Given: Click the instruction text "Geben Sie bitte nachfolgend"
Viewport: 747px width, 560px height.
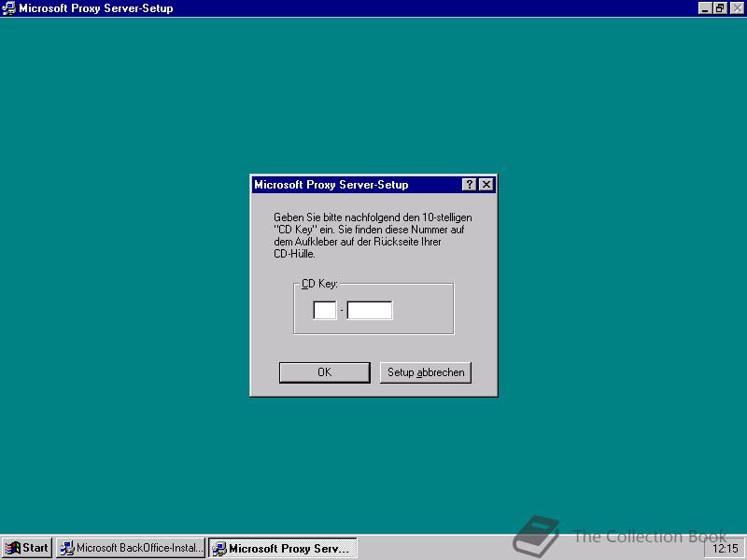Looking at the screenshot, I should point(337,217).
